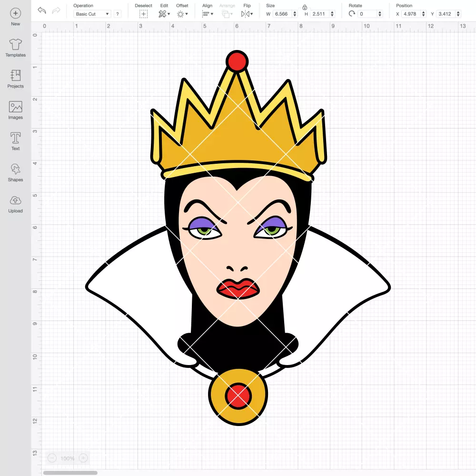This screenshot has width=476, height=476.
Task: Open the Projects panel
Action: [x=16, y=79]
